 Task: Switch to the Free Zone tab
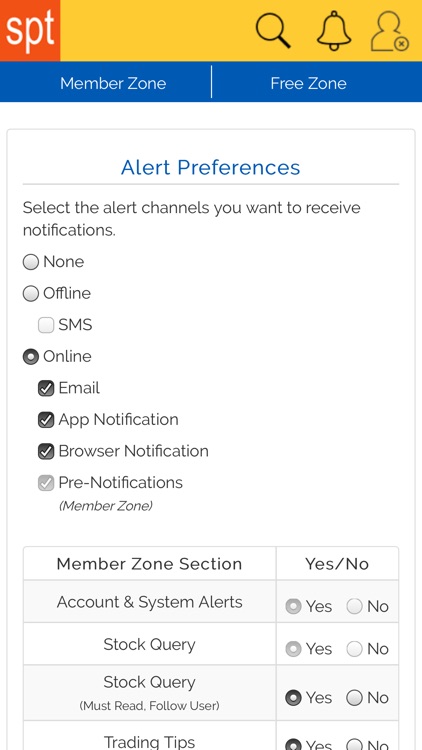coord(308,83)
